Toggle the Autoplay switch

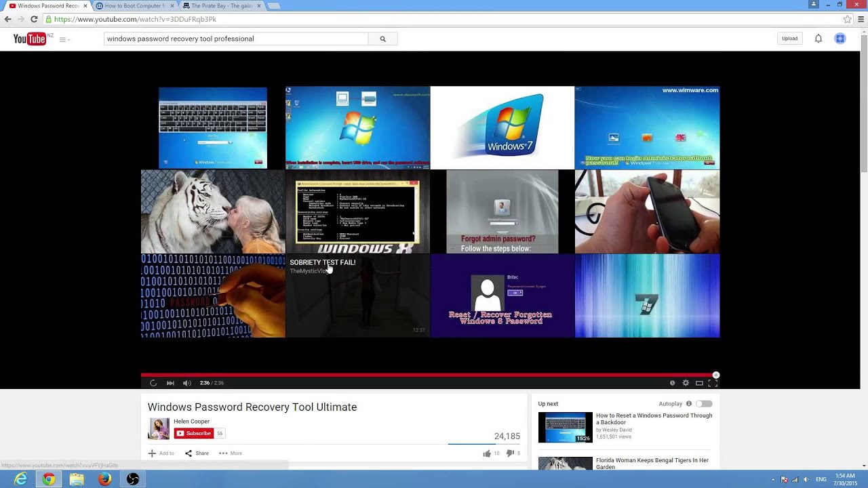pos(704,404)
